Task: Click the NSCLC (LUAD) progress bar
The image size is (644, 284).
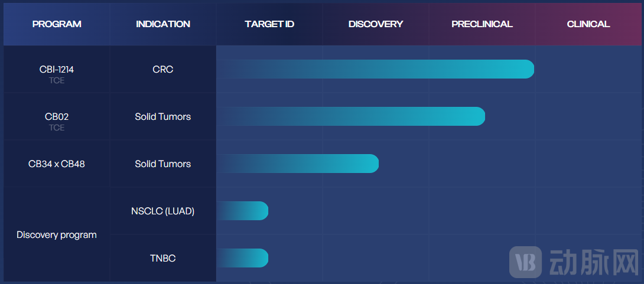Action: (x=243, y=211)
